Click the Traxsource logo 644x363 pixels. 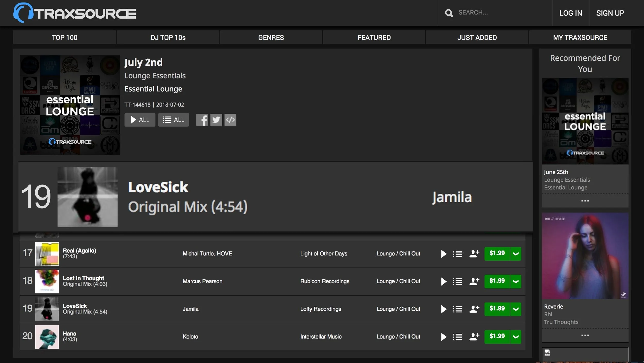[74, 13]
